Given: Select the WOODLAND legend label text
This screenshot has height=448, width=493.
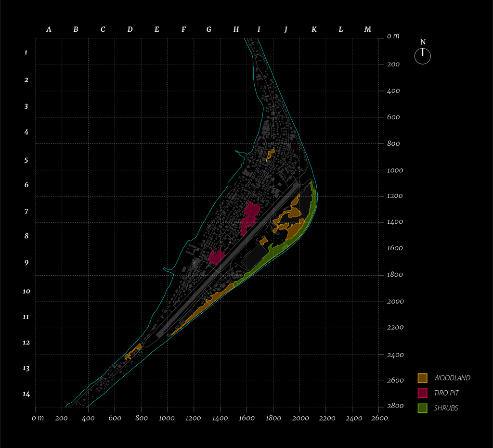Looking at the screenshot, I should [x=452, y=378].
